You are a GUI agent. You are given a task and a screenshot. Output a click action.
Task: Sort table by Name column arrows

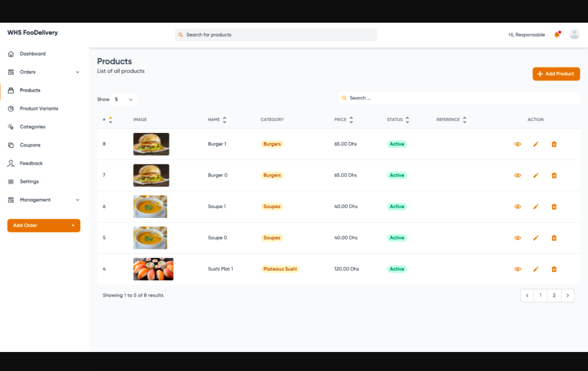225,120
